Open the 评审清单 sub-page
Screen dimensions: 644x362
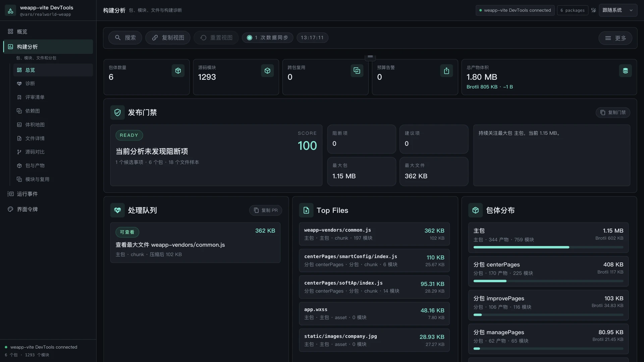click(x=53, y=97)
